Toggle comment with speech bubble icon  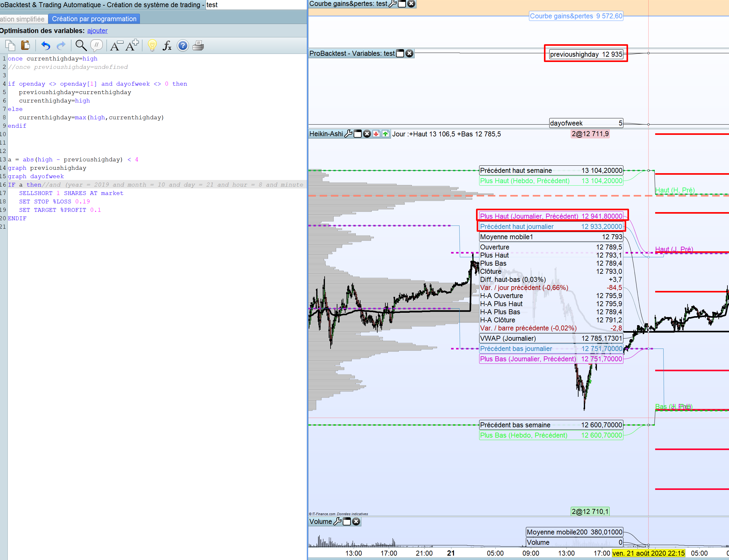97,45
